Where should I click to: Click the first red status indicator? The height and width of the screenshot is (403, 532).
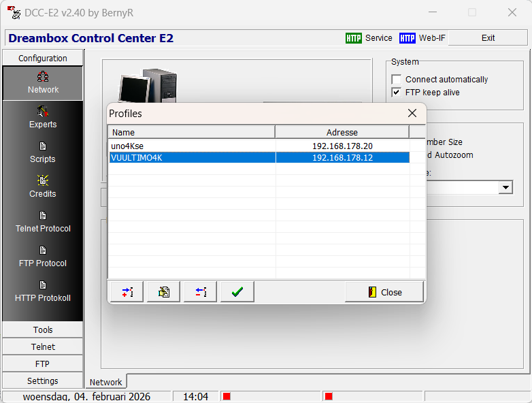tap(227, 396)
